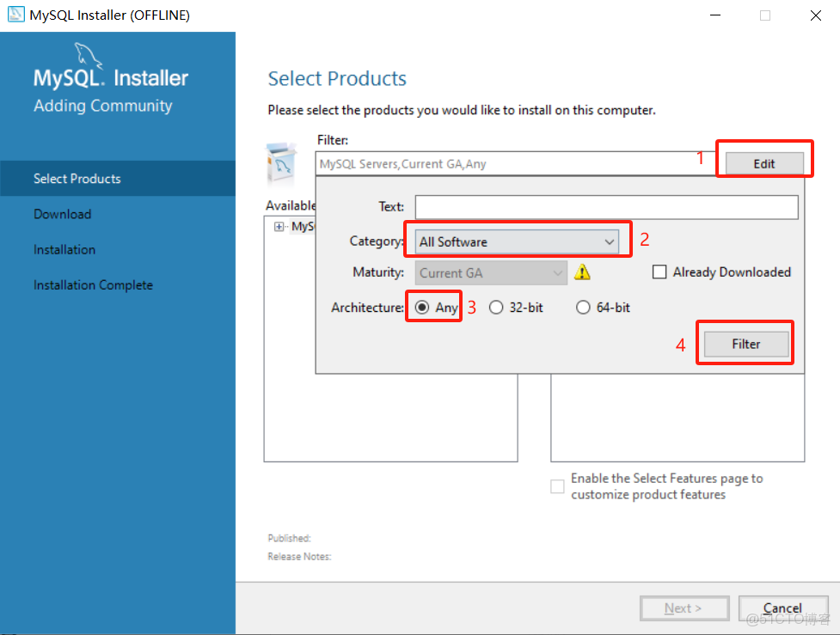Image resolution: width=840 pixels, height=635 pixels.
Task: Click the Filter summary field MySQL Servers,Current GA,Any
Action: point(517,164)
